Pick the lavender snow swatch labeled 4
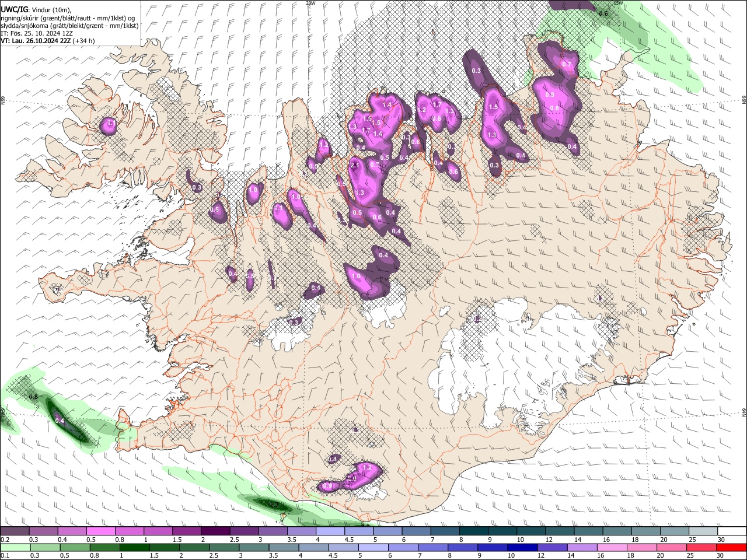This screenshot has height=560, width=747. (330, 531)
